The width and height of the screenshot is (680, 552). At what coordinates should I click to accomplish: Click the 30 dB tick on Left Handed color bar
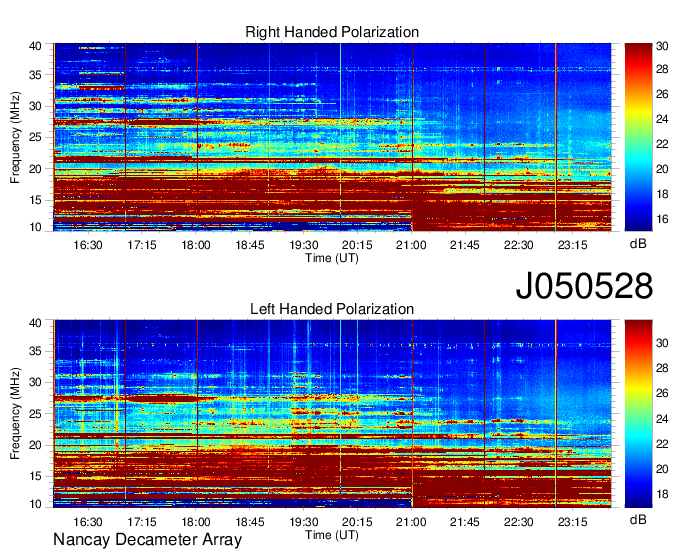(662, 343)
